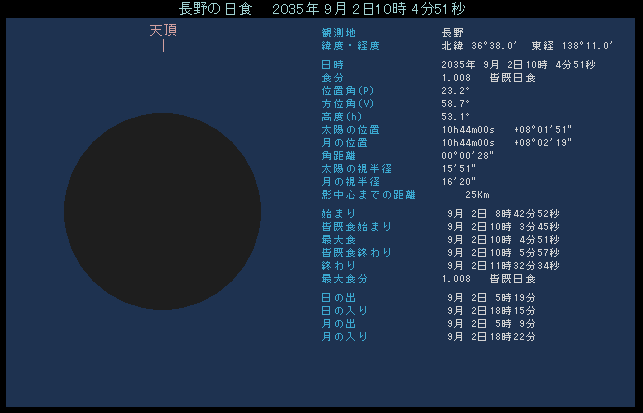Click the 月の視半径 value 16'20"
Image resolution: width=643 pixels, height=413 pixels.
point(461,181)
